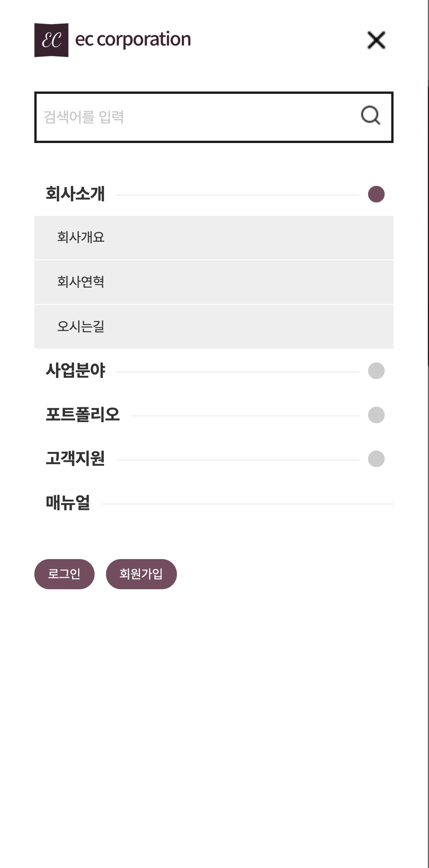Close the mobile menu with X icon
The width and height of the screenshot is (429, 868).
376,40
